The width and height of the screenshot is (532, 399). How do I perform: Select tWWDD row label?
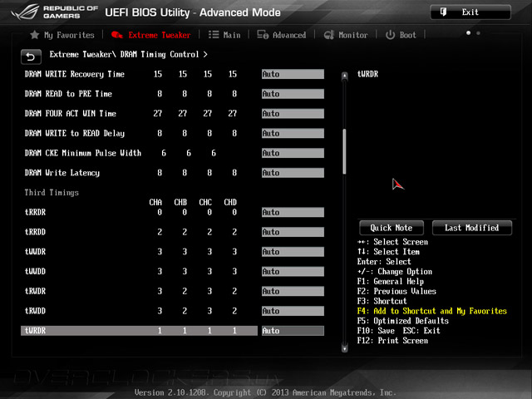coord(35,272)
